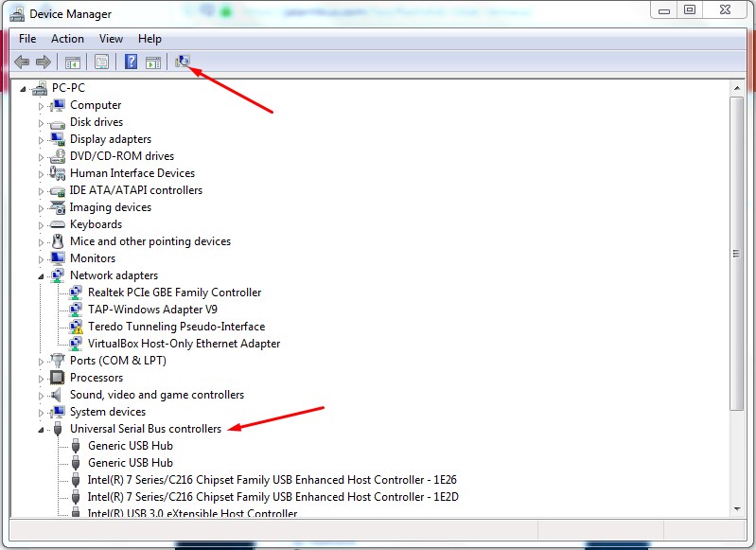Click the Back arrow toolbar icon
The height and width of the screenshot is (550, 756).
click(x=22, y=62)
